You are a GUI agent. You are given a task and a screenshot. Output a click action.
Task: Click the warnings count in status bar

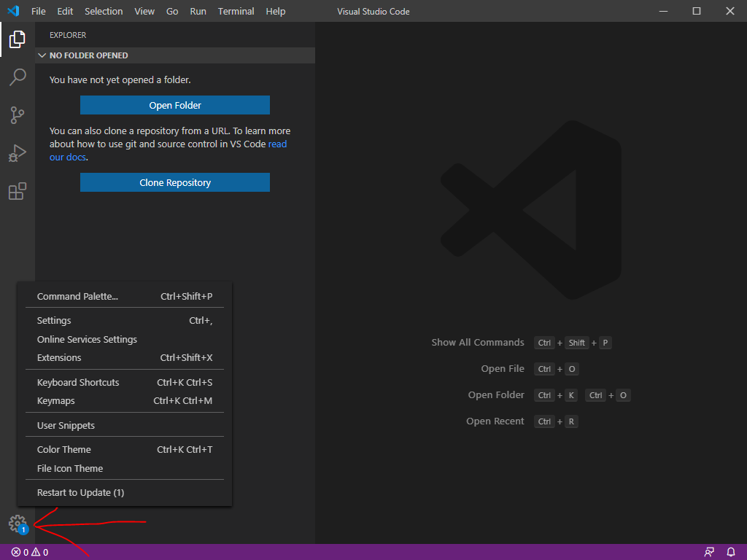tap(39, 553)
